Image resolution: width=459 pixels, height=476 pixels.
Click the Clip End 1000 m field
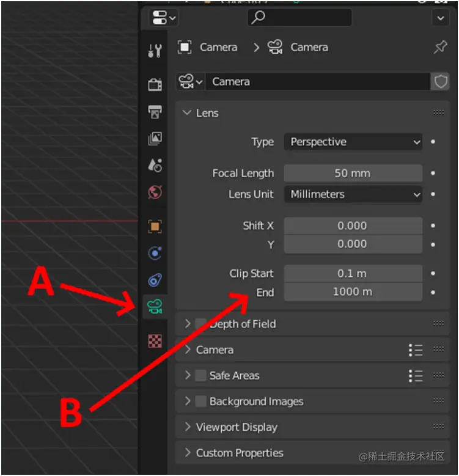(x=353, y=292)
